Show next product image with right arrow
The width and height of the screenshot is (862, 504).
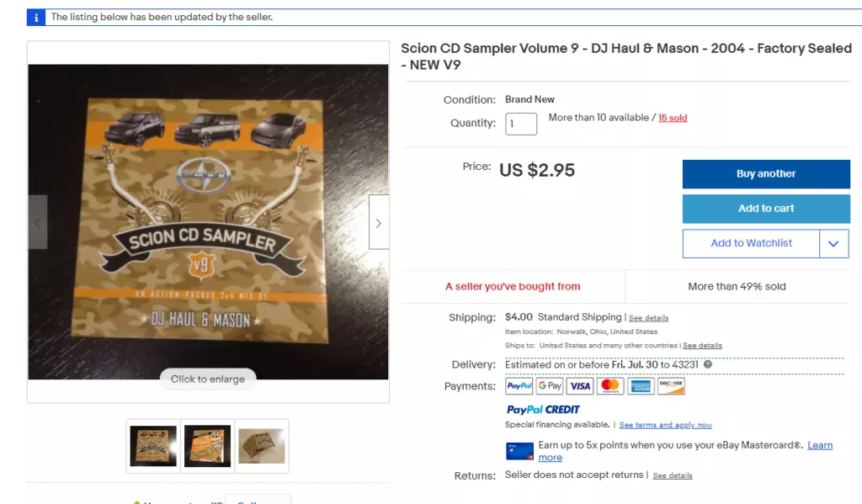pos(379,222)
